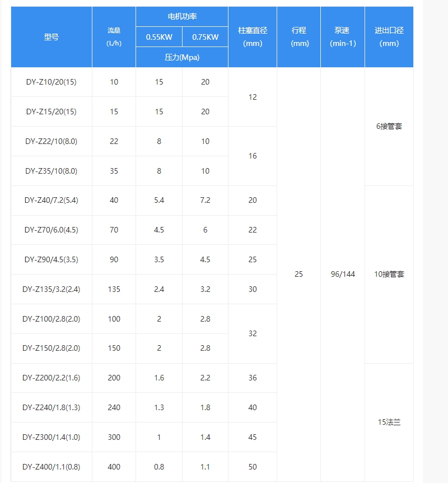Screen dimensions: 448x483
Task: Click flow value 35 in DY-Z35 row
Action: (114, 171)
